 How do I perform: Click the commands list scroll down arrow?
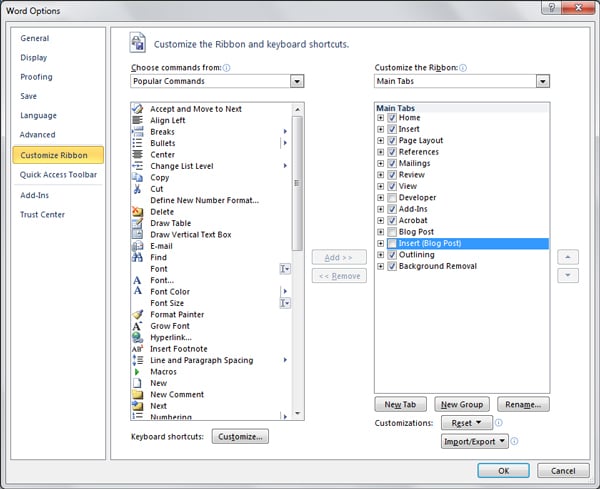(298, 414)
